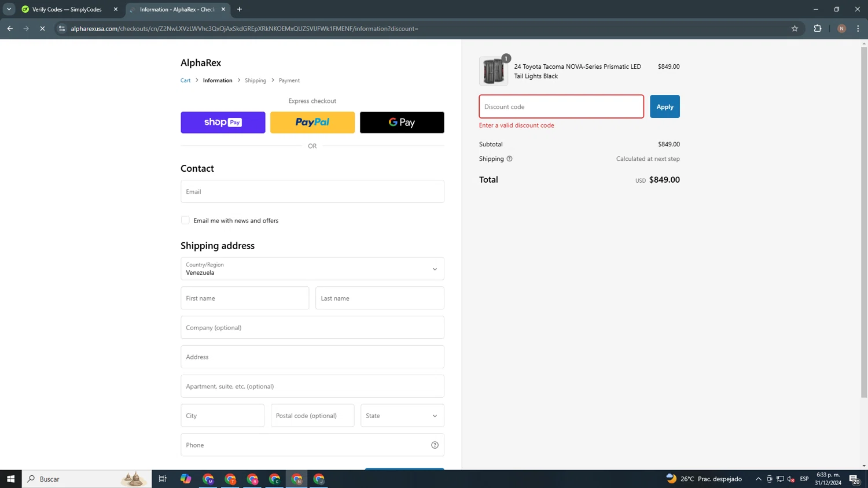Open the State dropdown
Viewport: 868px width, 488px height.
402,416
